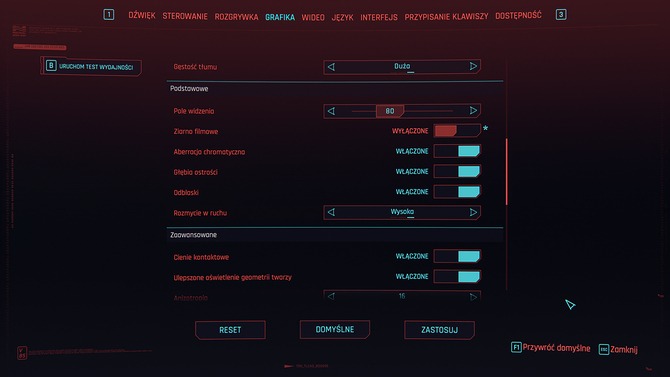670x377 pixels.
Task: Click the Głębia ostrości label
Action: (195, 172)
